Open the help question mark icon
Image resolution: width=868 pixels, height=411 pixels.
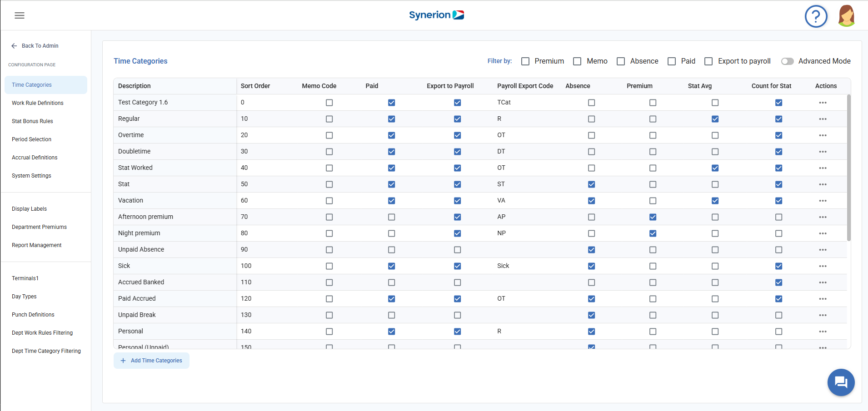tap(816, 16)
